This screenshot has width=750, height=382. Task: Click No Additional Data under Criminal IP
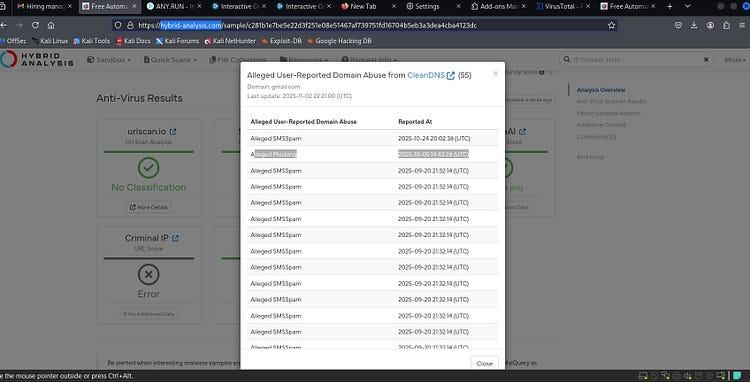click(x=148, y=314)
